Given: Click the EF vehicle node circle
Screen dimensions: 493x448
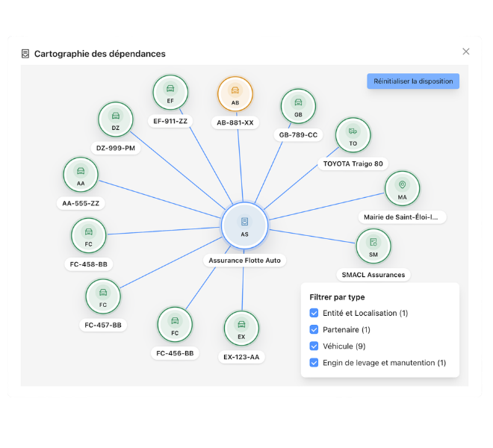Looking at the screenshot, I should [x=170, y=93].
